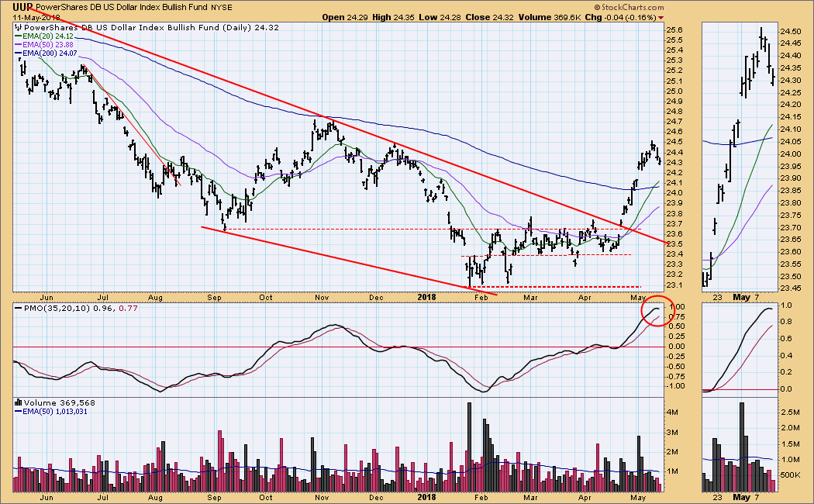Screen dimensions: 814x504
Task: Click the zoomed PMO thumbnail chart
Action: click(x=740, y=348)
